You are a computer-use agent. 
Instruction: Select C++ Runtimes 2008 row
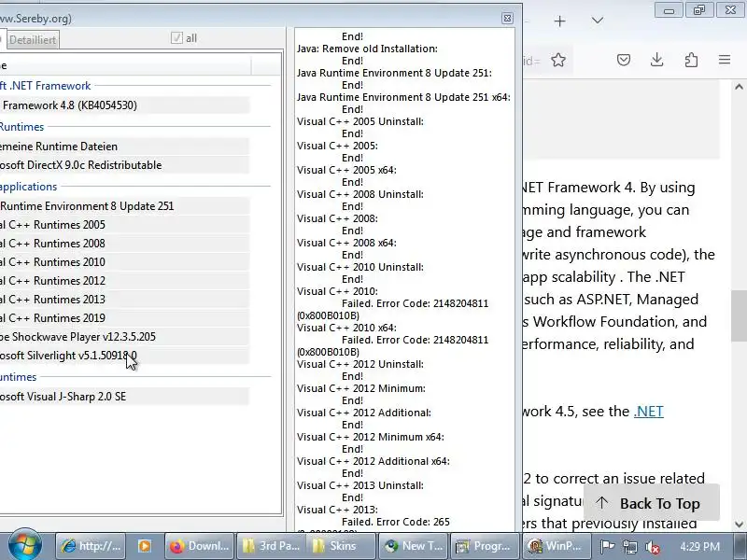pyautogui.click(x=124, y=244)
